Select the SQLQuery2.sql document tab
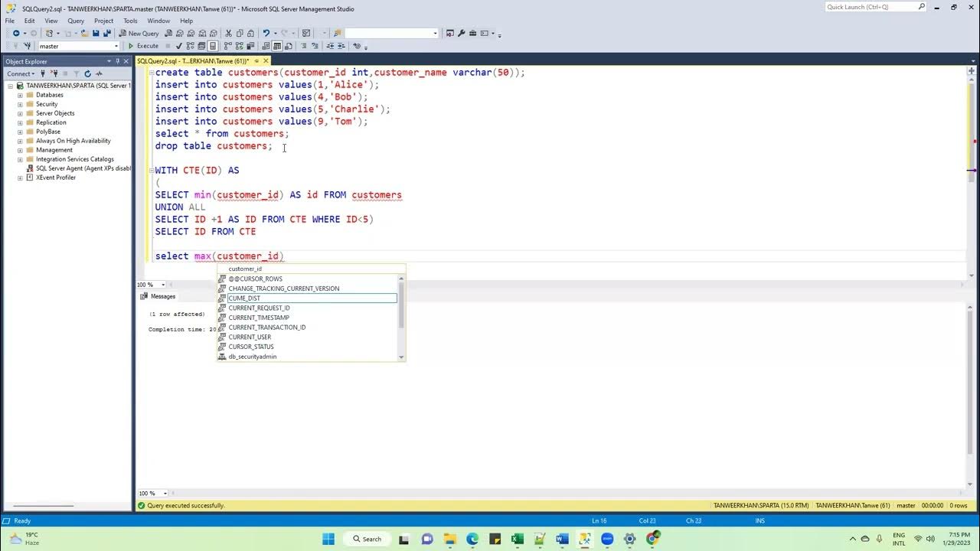Image resolution: width=980 pixels, height=551 pixels. [193, 61]
